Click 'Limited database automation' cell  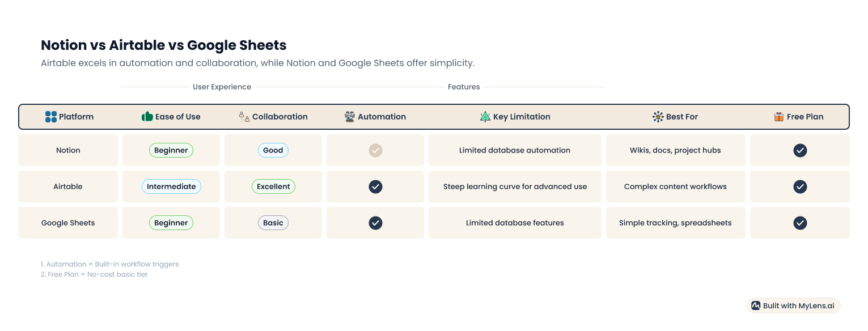[x=515, y=150]
